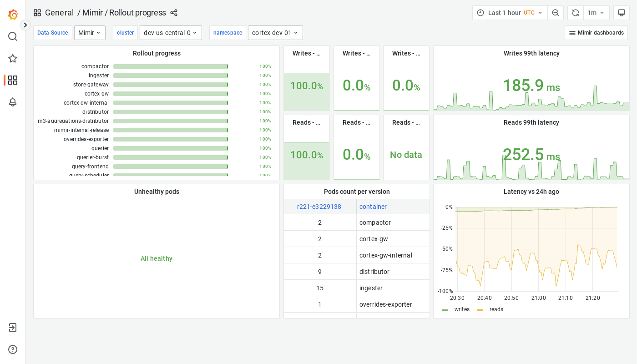Screen dimensions: 637x364
Task: Select the Starred dashboards icon
Action: (x=13, y=58)
